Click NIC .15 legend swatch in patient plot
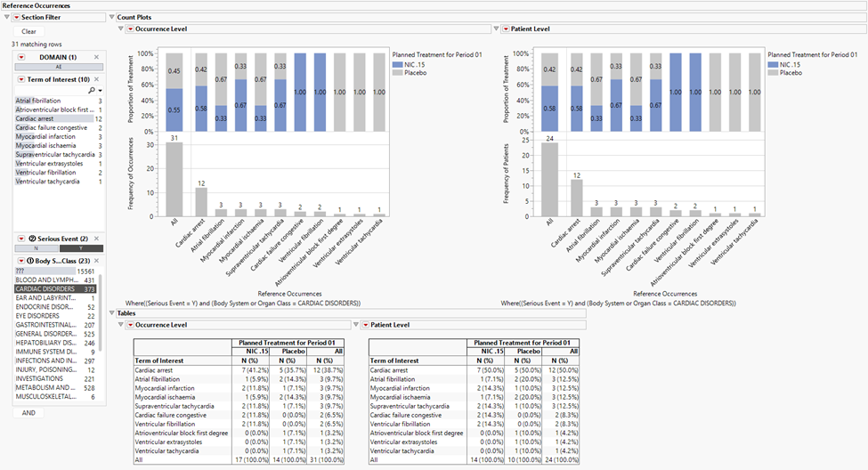 pyautogui.click(x=773, y=65)
